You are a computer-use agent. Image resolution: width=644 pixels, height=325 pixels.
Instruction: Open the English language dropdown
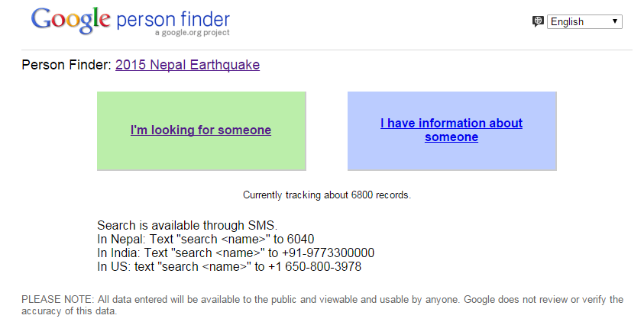(x=584, y=22)
